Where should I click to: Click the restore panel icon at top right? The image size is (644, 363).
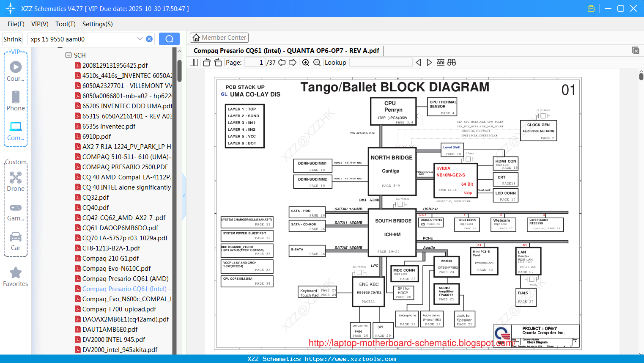point(636,50)
